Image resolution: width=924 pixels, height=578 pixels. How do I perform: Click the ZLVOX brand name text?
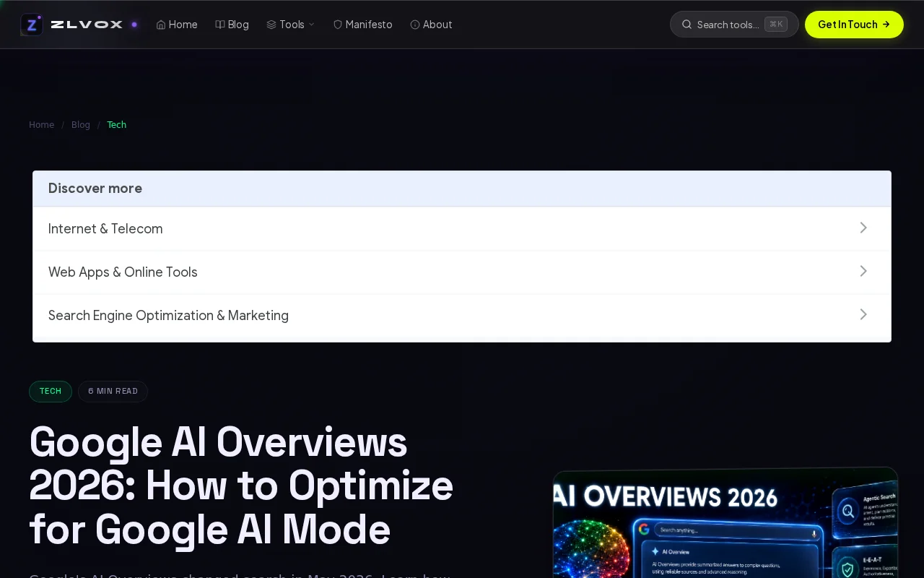[87, 25]
